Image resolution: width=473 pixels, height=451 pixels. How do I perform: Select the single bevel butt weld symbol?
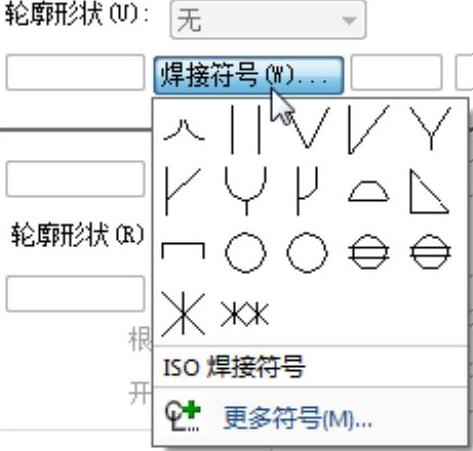tap(368, 129)
